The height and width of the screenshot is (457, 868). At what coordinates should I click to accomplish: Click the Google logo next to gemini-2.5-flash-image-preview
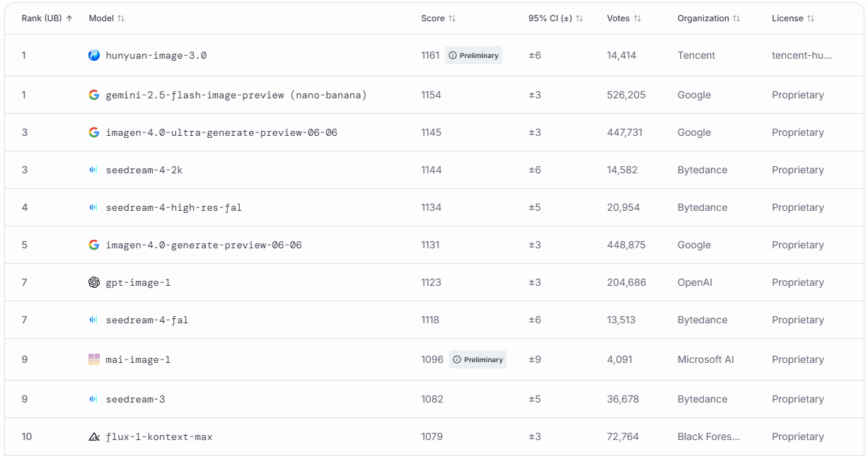tap(94, 95)
